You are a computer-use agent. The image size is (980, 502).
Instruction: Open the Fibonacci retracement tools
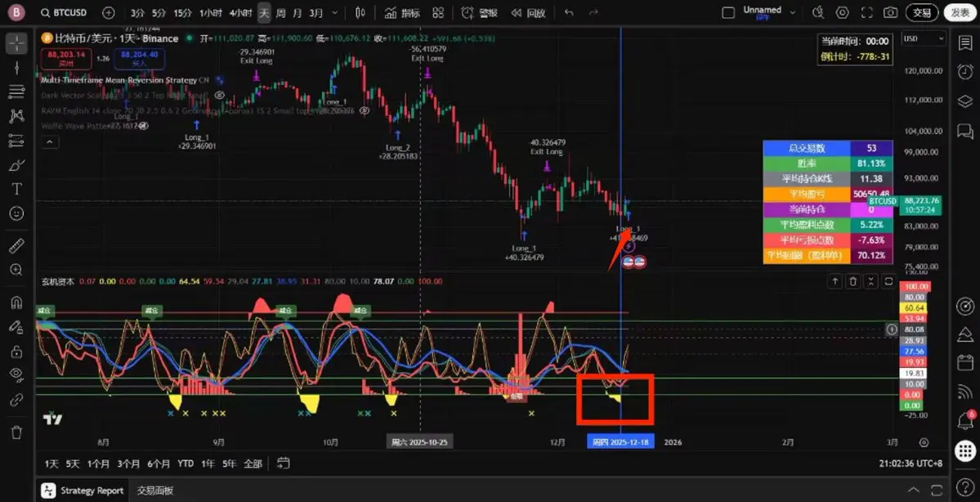(17, 92)
